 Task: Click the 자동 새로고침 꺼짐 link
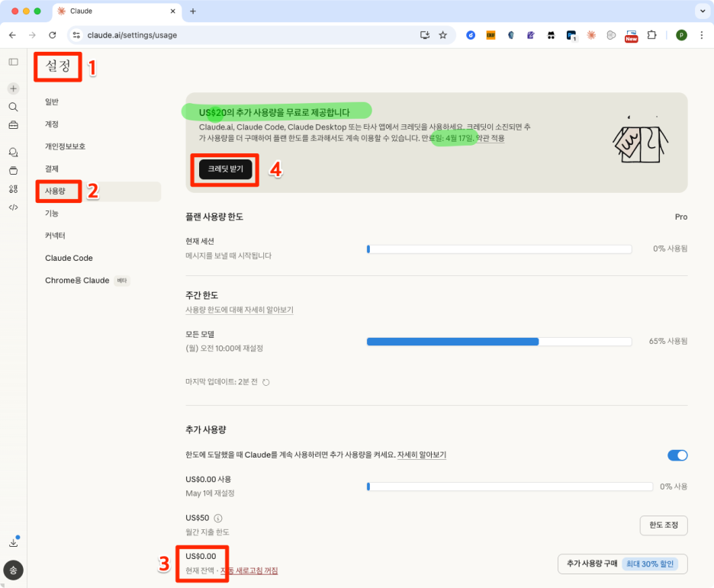pos(249,570)
